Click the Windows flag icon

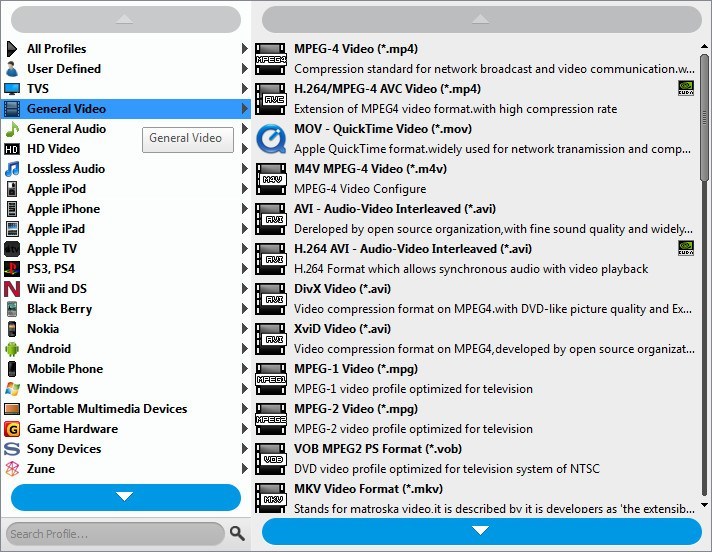12,389
